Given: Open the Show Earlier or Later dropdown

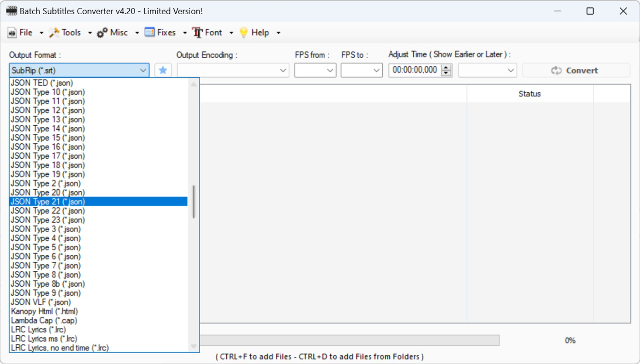Looking at the screenshot, I should point(488,70).
